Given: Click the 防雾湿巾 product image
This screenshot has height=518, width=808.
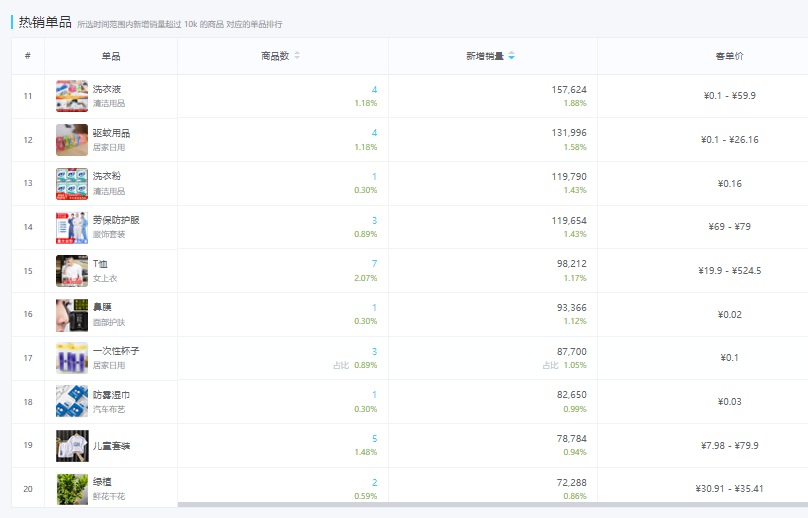Looking at the screenshot, I should (x=72, y=402).
